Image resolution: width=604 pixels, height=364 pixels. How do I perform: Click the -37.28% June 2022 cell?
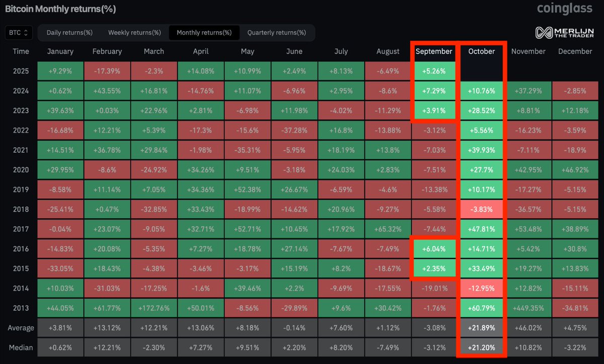[294, 130]
